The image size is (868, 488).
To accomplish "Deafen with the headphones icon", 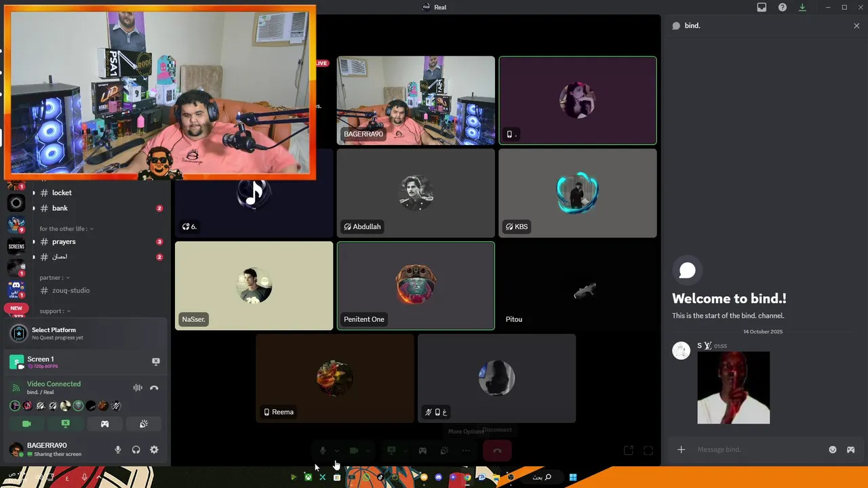I will [136, 449].
